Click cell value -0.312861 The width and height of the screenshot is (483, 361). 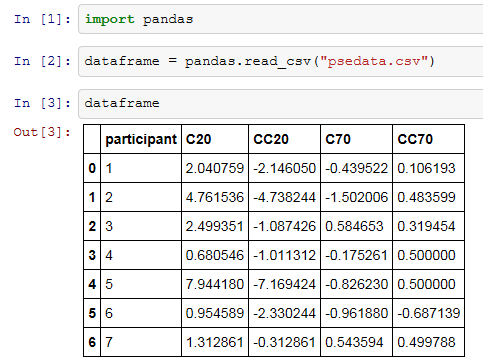coord(284,342)
